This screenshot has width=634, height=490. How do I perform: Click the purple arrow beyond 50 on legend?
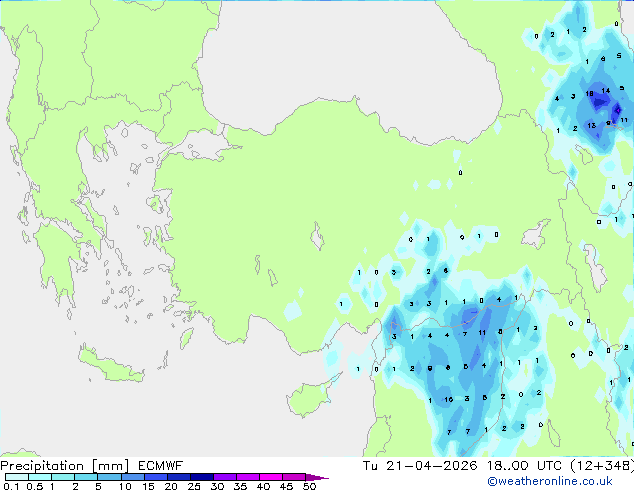click(x=317, y=477)
